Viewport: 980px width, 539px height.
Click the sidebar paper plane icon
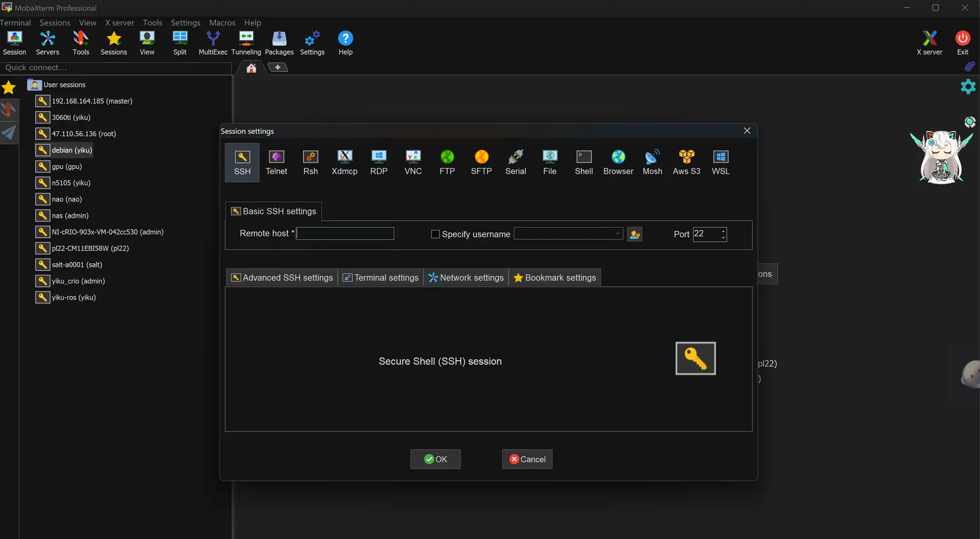coord(9,133)
